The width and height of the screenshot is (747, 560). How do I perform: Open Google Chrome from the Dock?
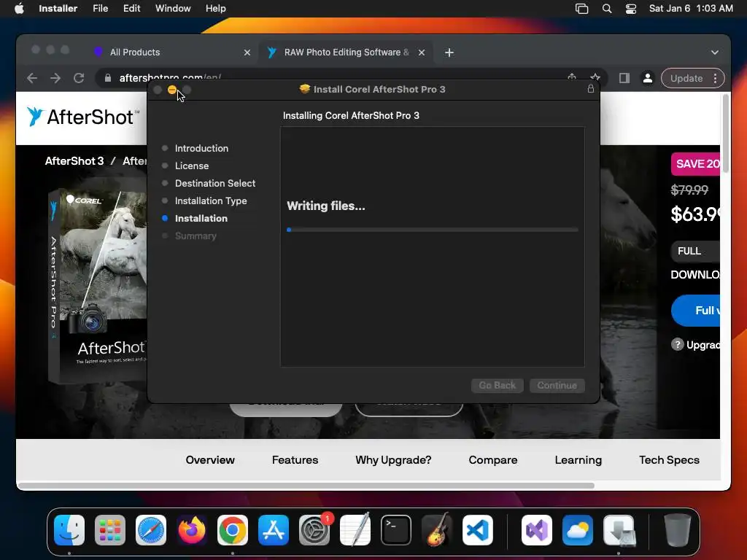pos(233,530)
